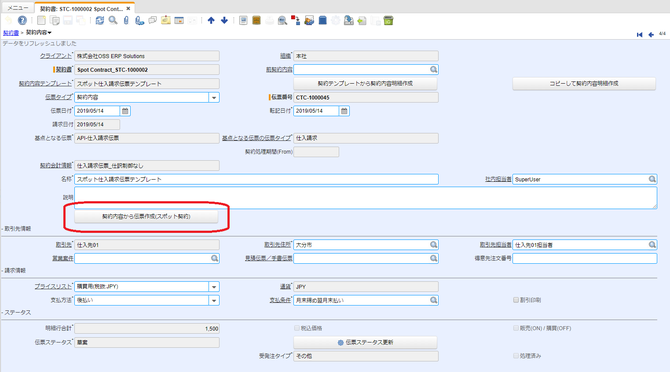670x372 pixels.
Task: Click the プライスリスト label link
Action: [53, 287]
